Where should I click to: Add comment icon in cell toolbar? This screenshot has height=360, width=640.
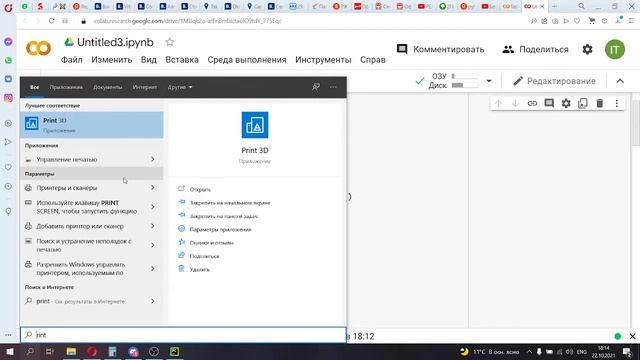coord(549,103)
